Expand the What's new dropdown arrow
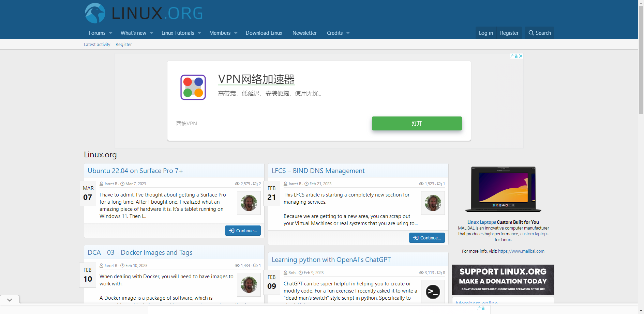The width and height of the screenshot is (644, 314). coord(152,33)
